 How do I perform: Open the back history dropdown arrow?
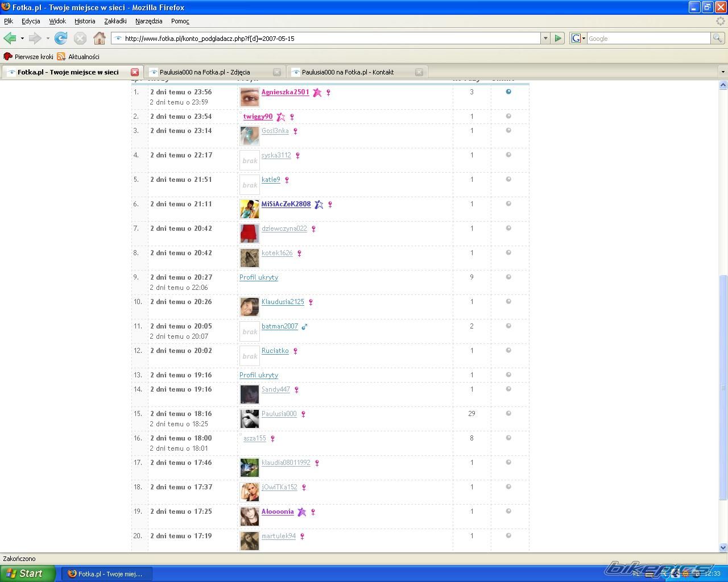click(22, 38)
